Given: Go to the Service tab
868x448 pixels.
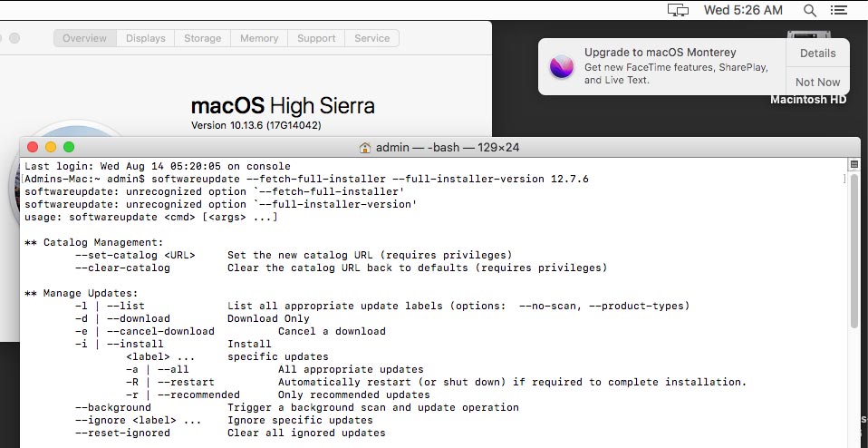Looking at the screenshot, I should coord(372,38).
